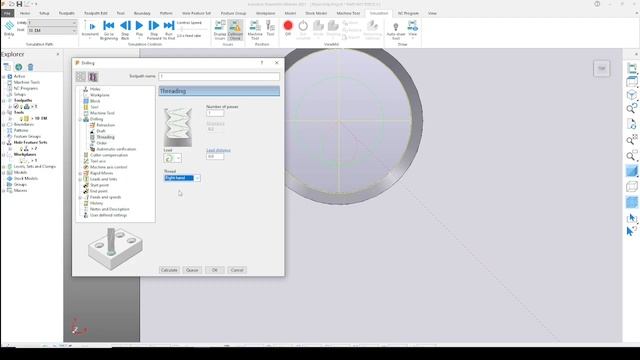
Task: Expand the Workplanes node in Explorer
Action: point(4,155)
